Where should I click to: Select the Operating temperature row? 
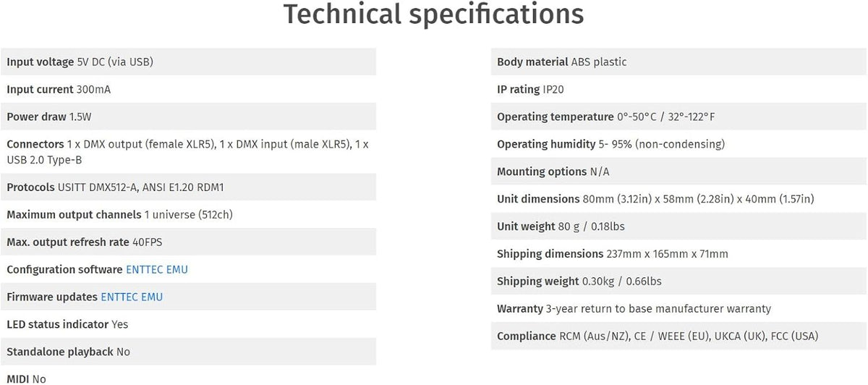coord(679,117)
